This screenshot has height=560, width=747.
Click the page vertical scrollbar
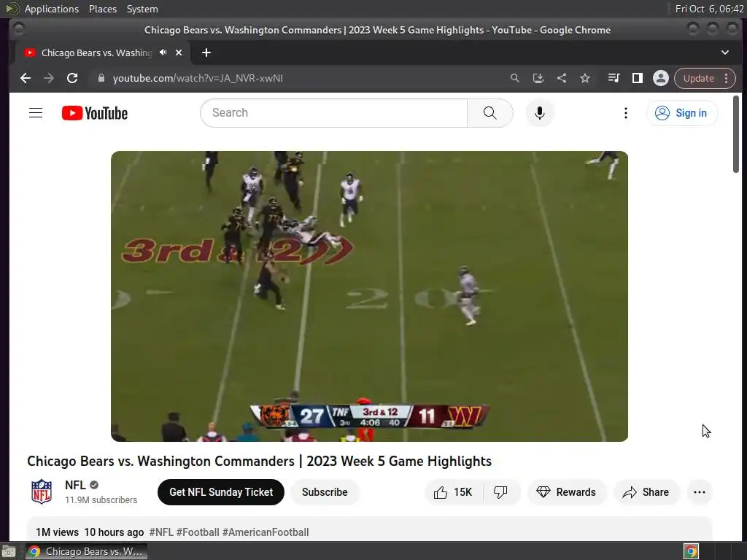pyautogui.click(x=736, y=134)
